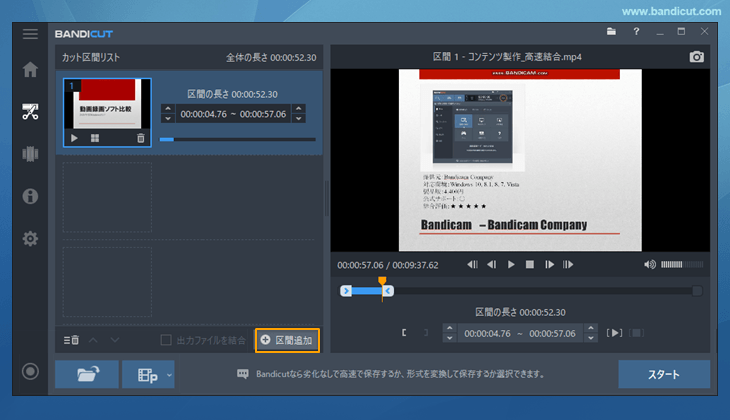Open the output folder icon in title bar

point(611,32)
